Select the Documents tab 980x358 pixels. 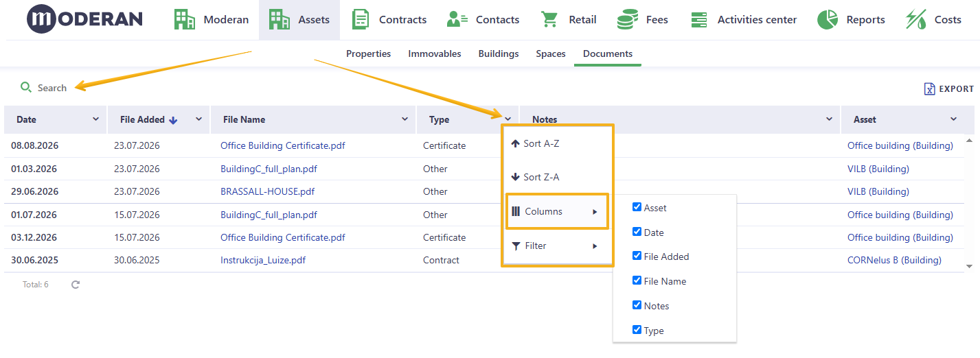[608, 53]
